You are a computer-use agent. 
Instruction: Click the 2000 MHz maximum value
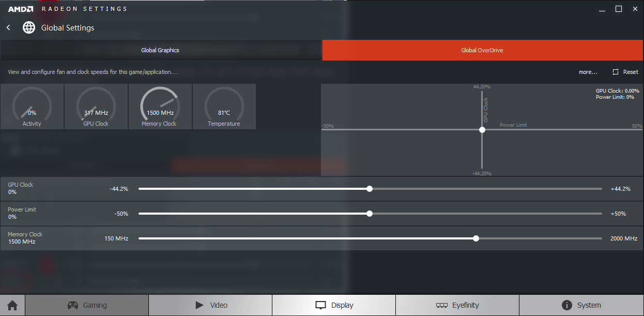click(624, 238)
